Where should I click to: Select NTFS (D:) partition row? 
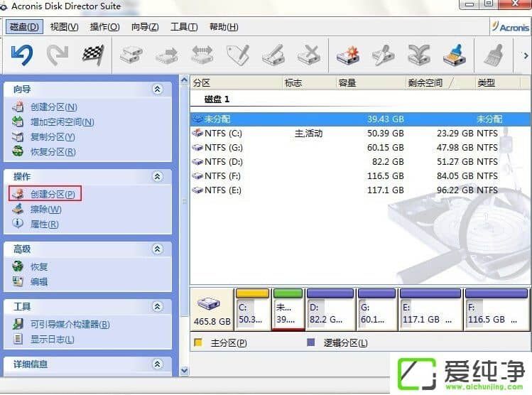coord(360,162)
